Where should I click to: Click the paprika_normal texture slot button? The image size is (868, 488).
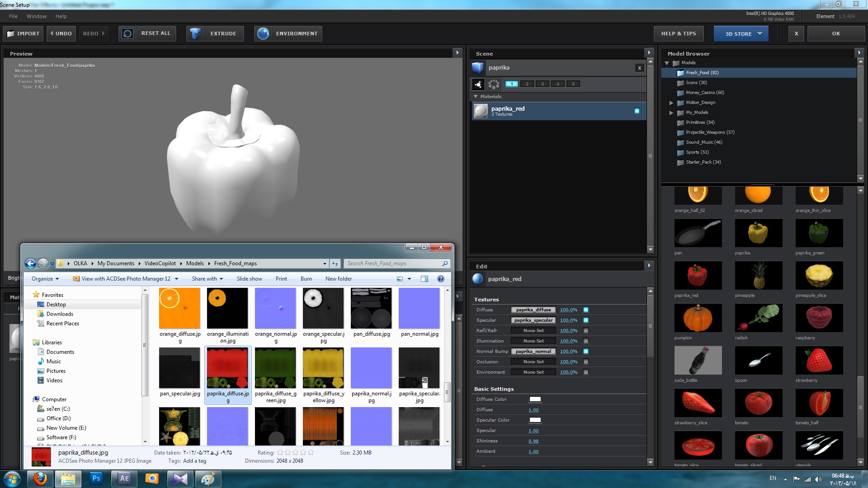[x=533, y=352]
